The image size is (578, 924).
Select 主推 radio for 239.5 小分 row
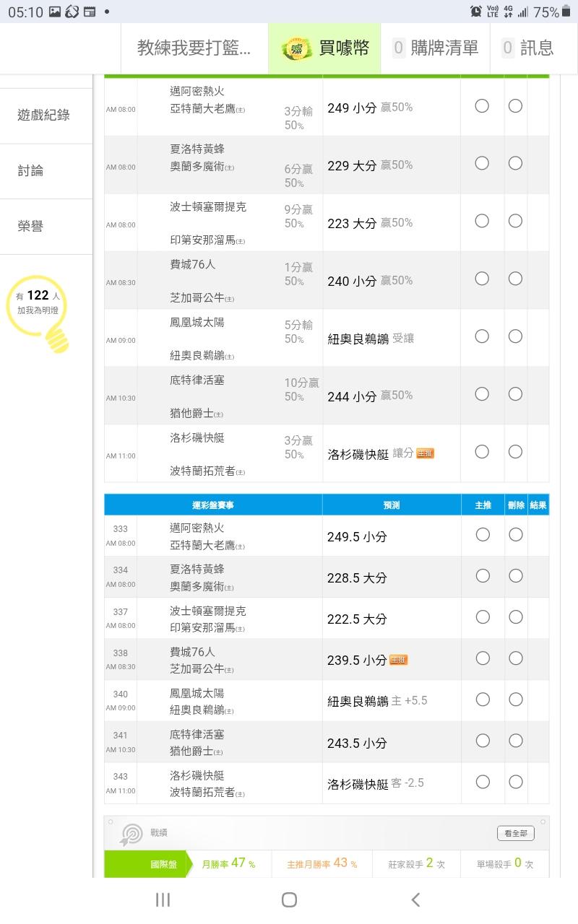(x=483, y=658)
